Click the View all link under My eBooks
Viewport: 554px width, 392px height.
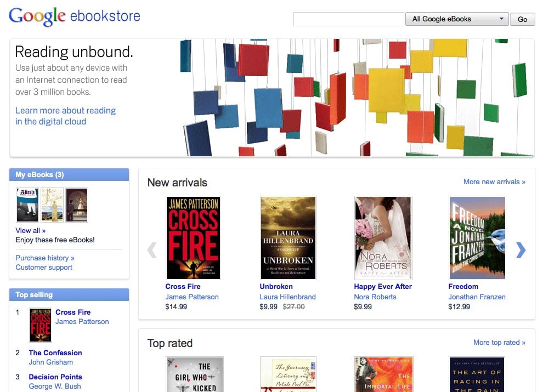pyautogui.click(x=30, y=231)
